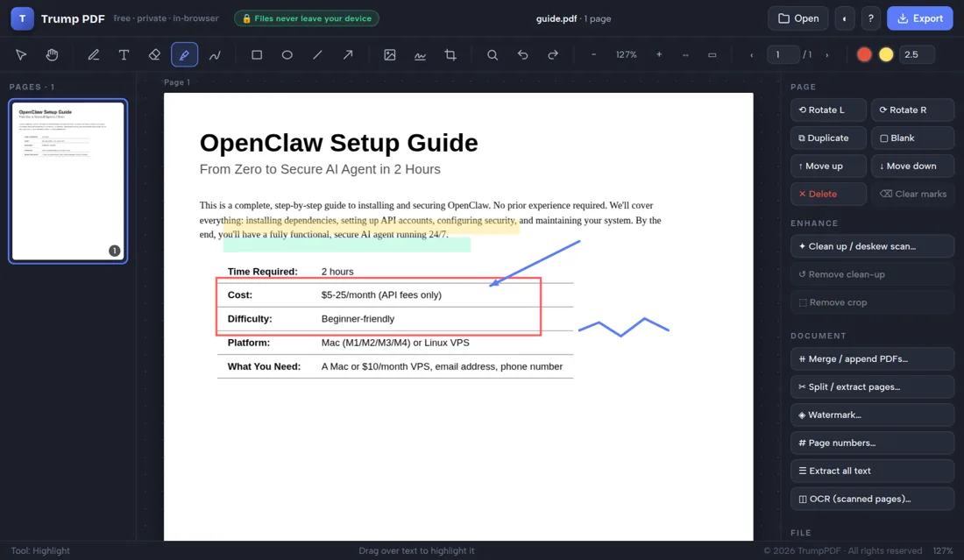Click the OpenClaw Setup Guide heading
Screen dimensions: 964x560
339,143
